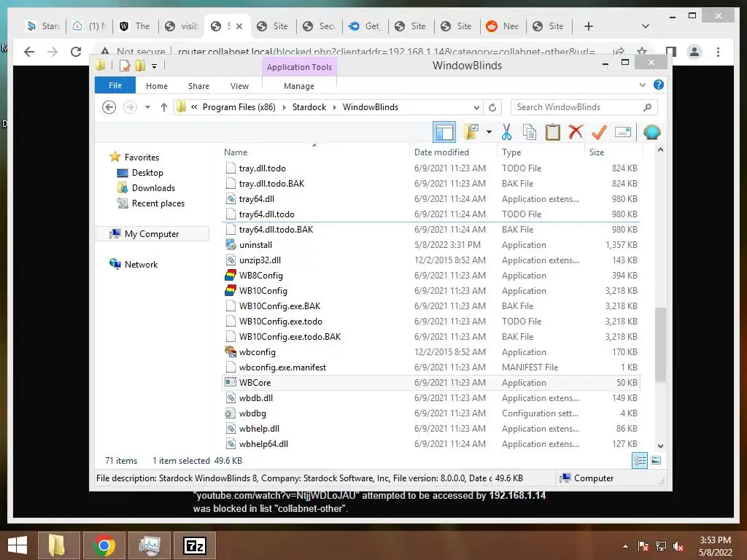Select Downloads under Favorites
The height and width of the screenshot is (560, 747).
pos(153,188)
